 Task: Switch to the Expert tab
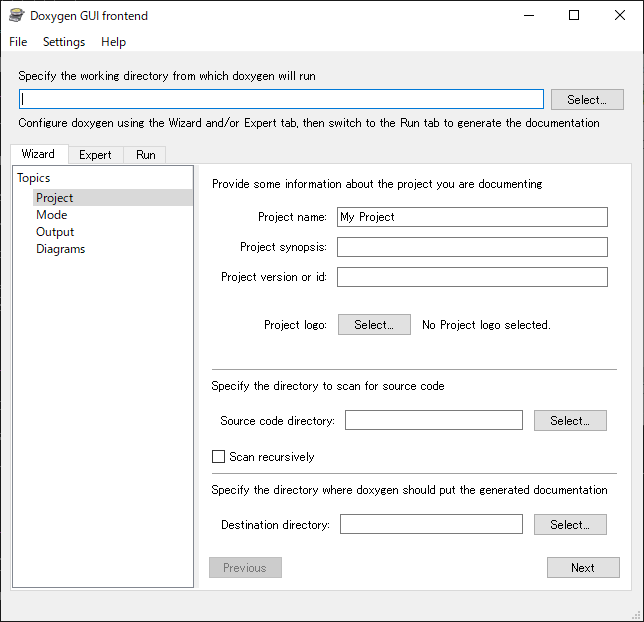pos(95,155)
